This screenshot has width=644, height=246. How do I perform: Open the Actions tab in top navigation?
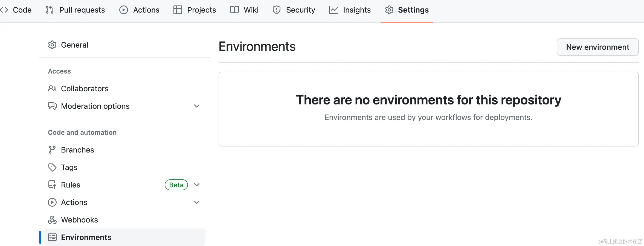point(139,10)
